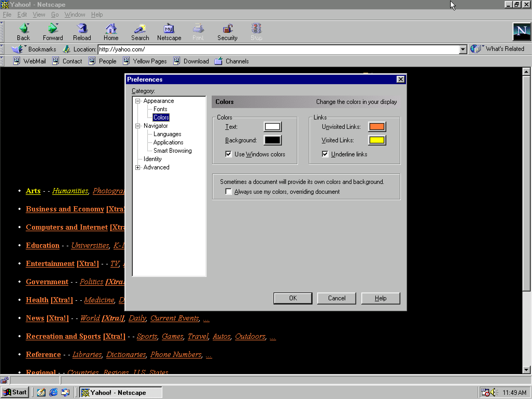Reload the page with Reload icon
This screenshot has width=532, height=399.
click(82, 32)
